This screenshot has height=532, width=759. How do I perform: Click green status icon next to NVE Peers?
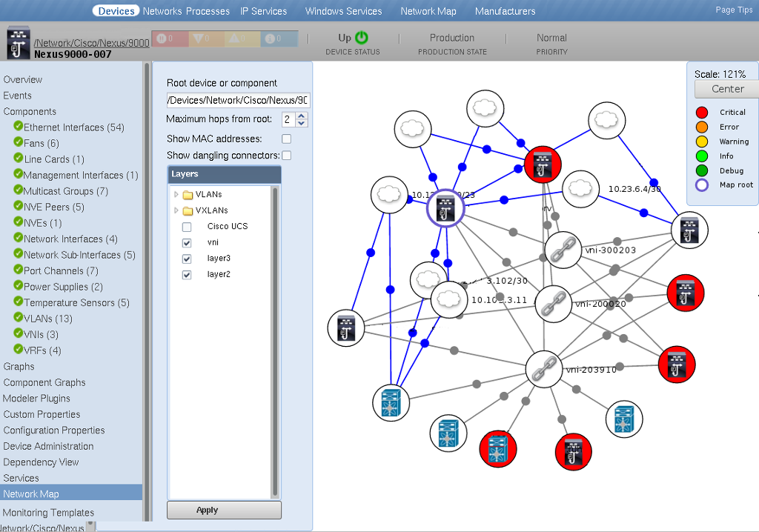point(19,206)
